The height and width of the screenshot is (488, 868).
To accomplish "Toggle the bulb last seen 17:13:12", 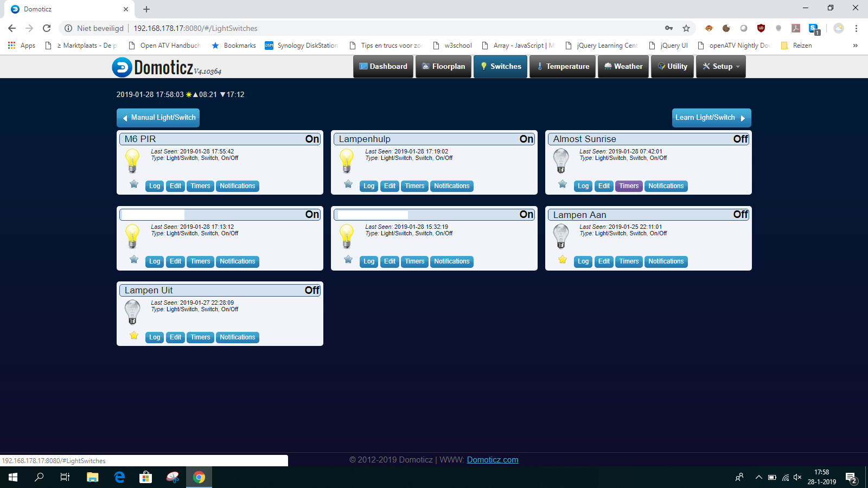I will [x=132, y=236].
